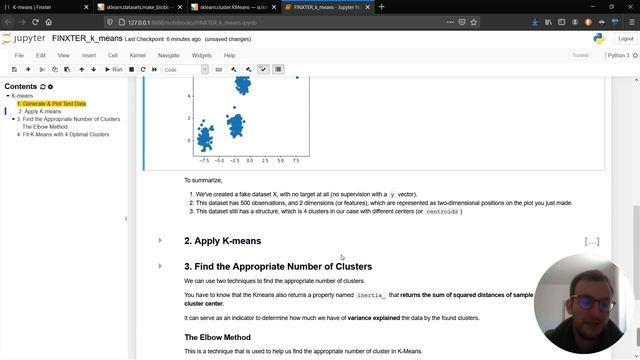Screen dimensions: 640x360
Task: Move the selected cell up
Action: point(82,69)
